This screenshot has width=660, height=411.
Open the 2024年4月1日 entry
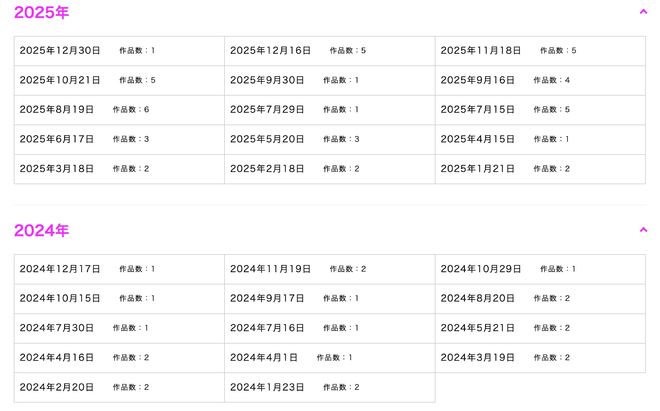[x=330, y=358]
